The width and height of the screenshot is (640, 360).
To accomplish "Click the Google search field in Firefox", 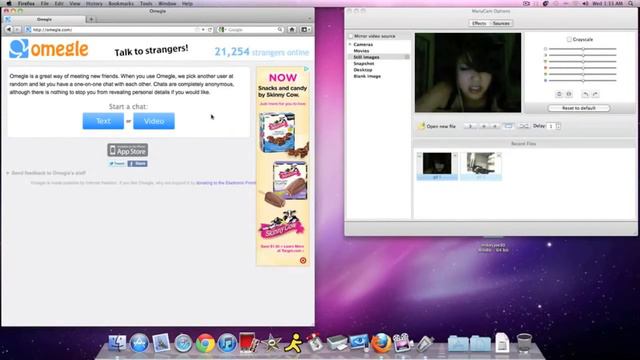I will (x=252, y=29).
